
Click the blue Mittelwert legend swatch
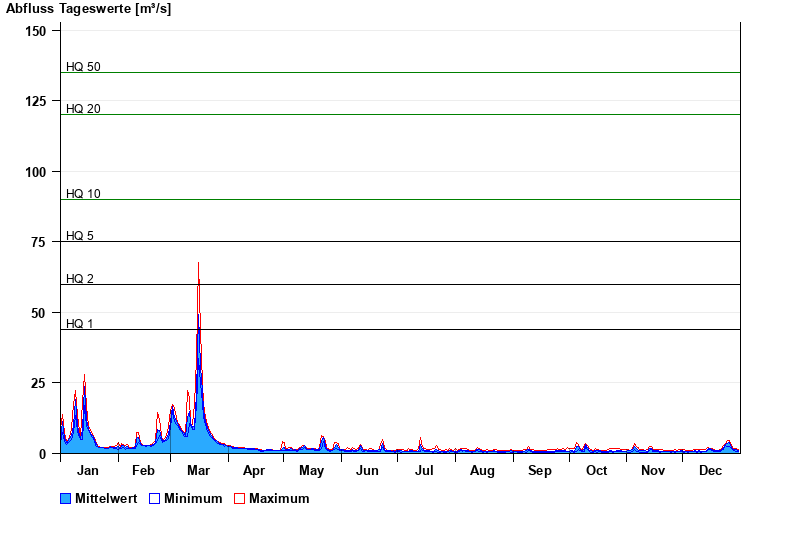tap(66, 499)
